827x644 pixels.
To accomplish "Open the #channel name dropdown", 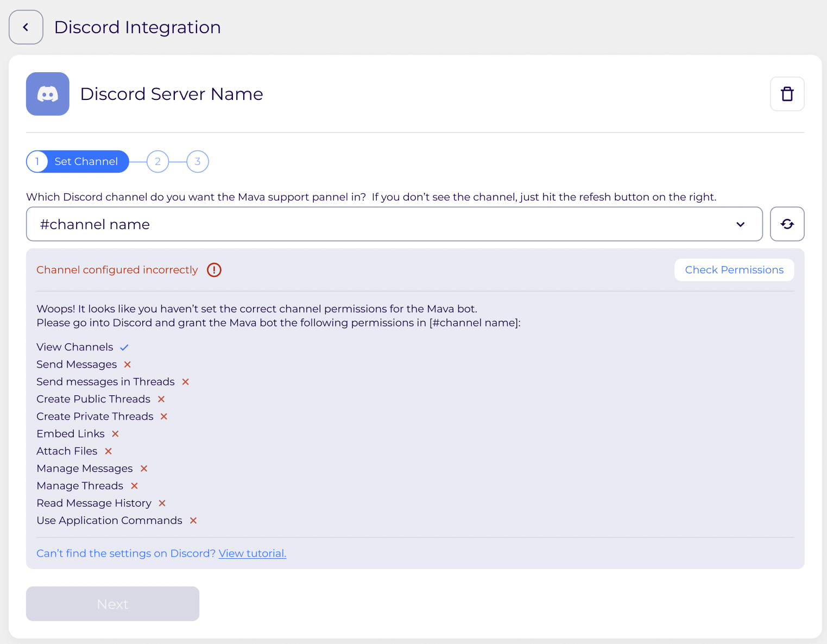I will (380, 224).
